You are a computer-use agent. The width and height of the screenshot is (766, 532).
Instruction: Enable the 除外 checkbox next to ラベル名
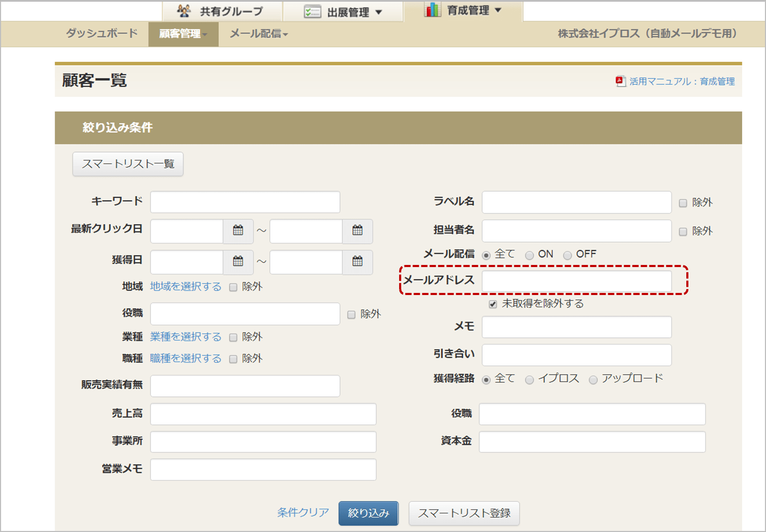tap(683, 202)
